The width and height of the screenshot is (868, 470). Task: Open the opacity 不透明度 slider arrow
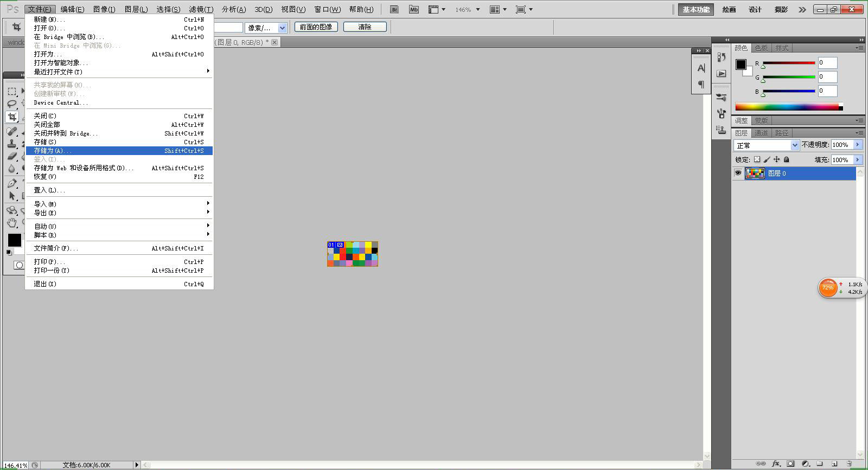[x=858, y=145]
